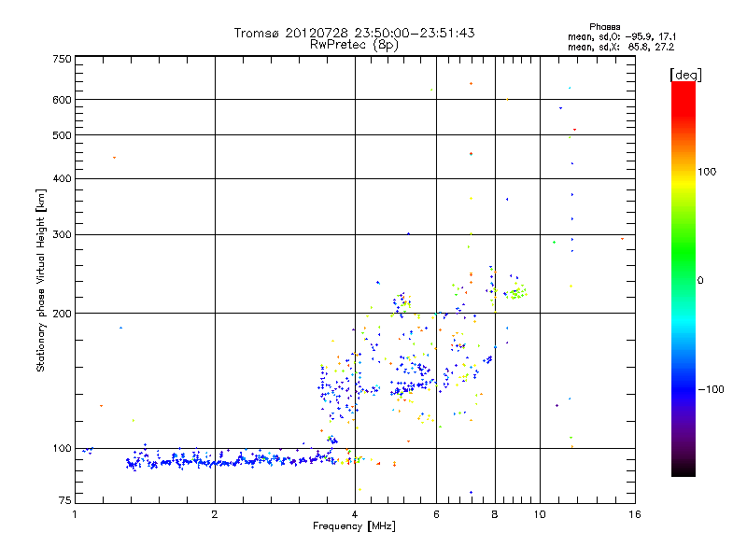Click the '500' height tick label
This screenshot has width=747, height=560.
pyautogui.click(x=62, y=135)
